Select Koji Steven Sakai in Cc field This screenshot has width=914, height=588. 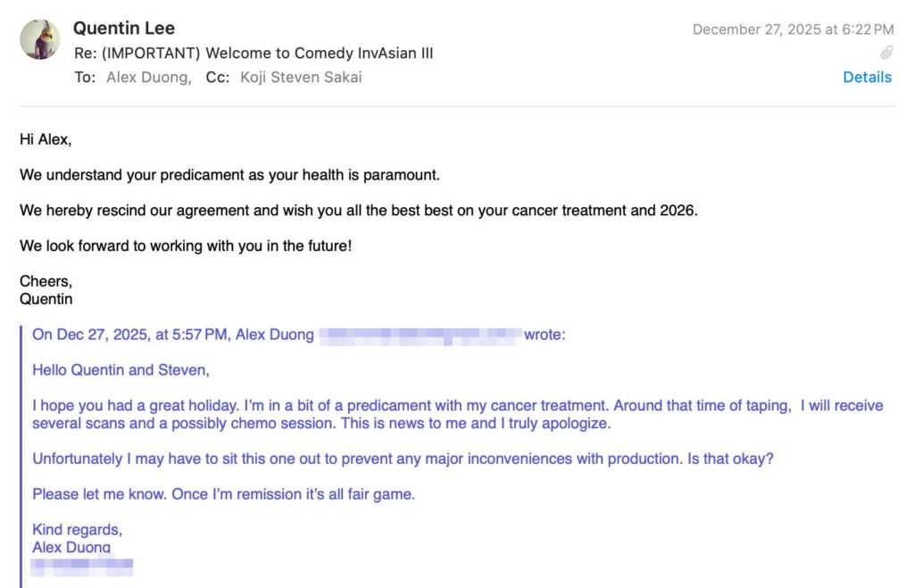301,78
